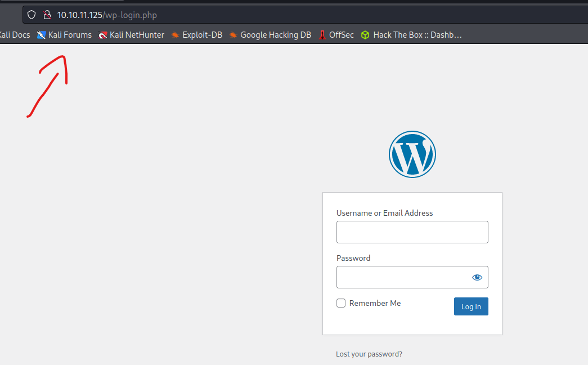588x365 pixels.
Task: Click the Kali NetHunter bookmark favicon
Action: tap(103, 35)
